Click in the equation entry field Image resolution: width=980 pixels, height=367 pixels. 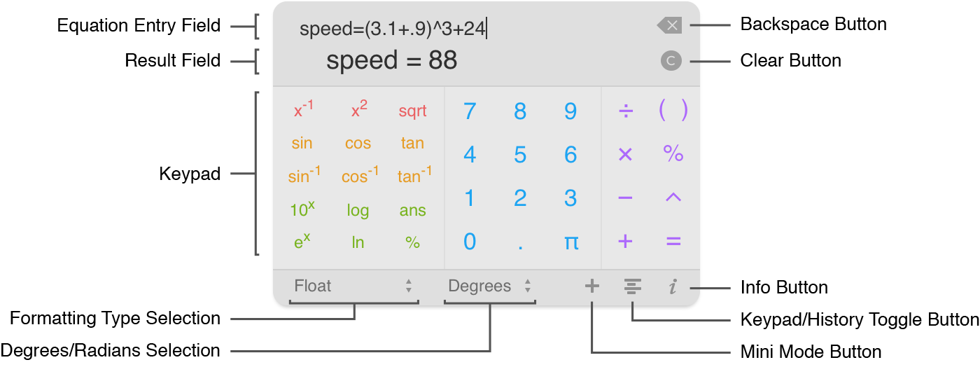tap(462, 29)
